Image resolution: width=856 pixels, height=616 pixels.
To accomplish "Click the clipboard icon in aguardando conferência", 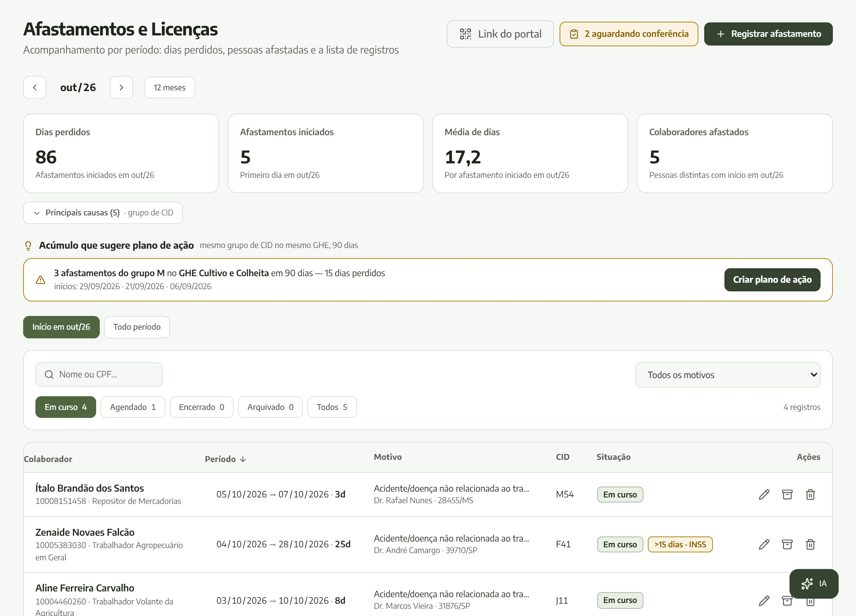I will tap(574, 34).
